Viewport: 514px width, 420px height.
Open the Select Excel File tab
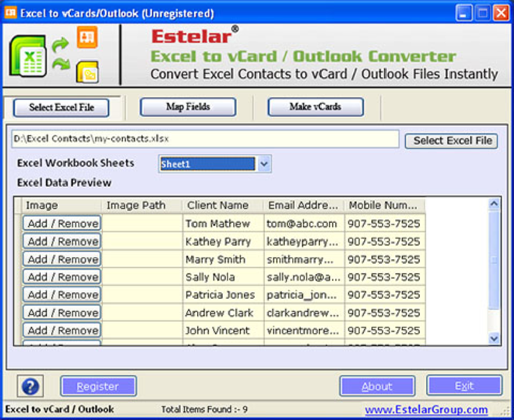(x=61, y=108)
